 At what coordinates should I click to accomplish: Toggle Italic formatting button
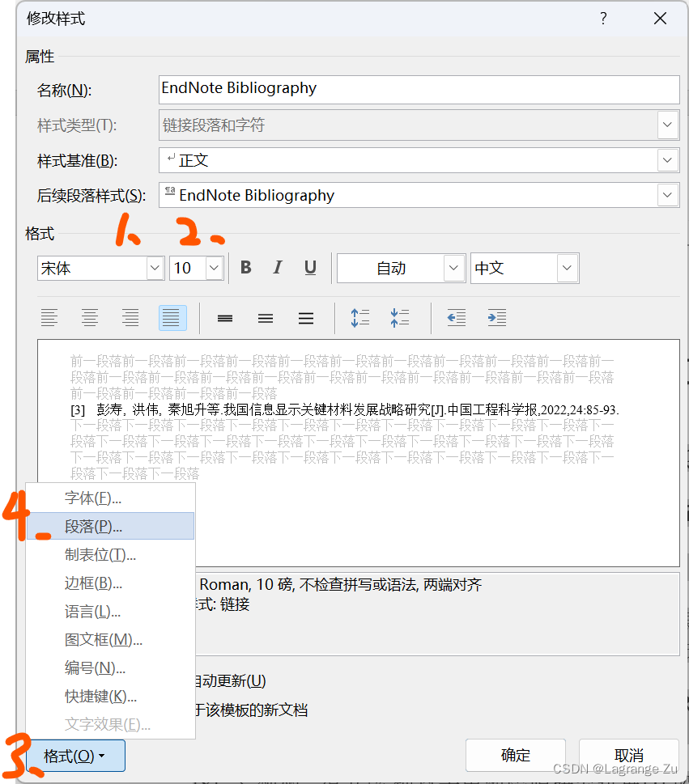point(278,268)
